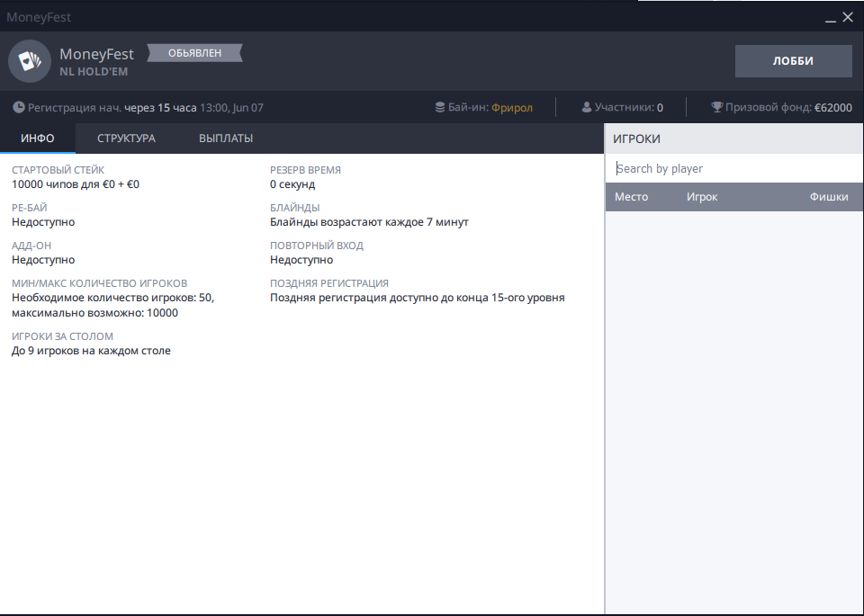Screen dimensions: 864x616
Task: Close the MoneyFest tournament window
Action: [848, 17]
